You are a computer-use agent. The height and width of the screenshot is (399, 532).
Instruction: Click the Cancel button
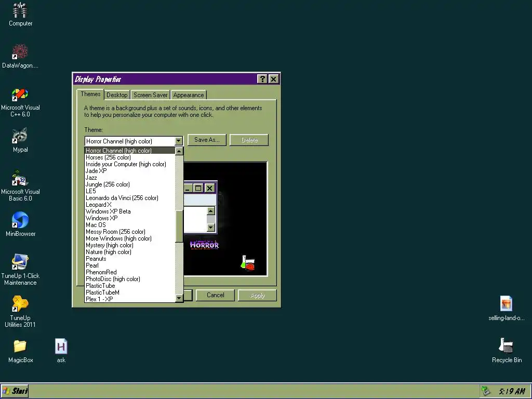point(215,295)
